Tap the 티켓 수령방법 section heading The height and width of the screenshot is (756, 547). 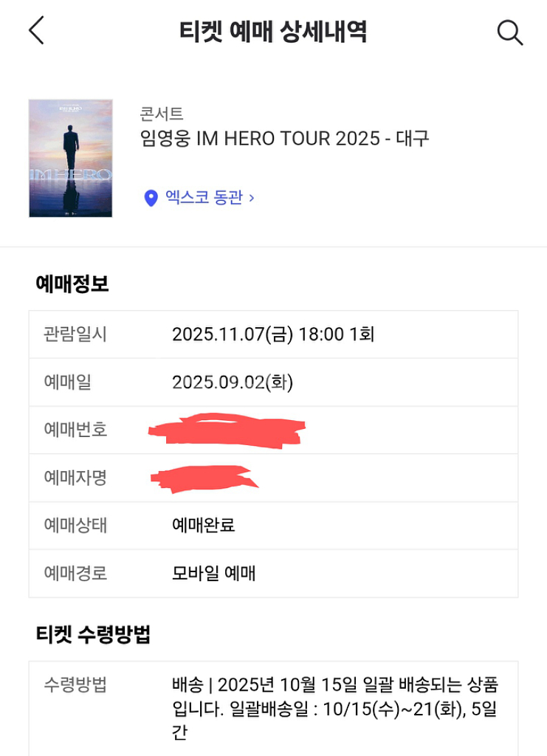pyautogui.click(x=93, y=633)
